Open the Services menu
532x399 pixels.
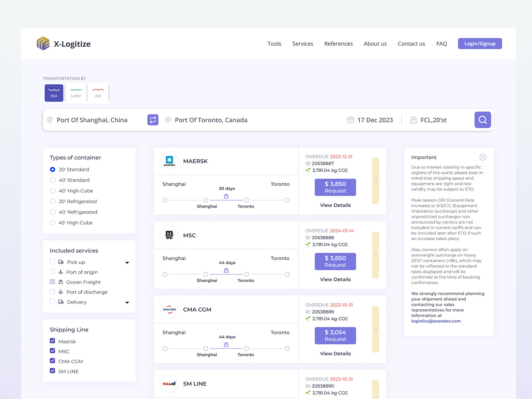[x=303, y=44]
